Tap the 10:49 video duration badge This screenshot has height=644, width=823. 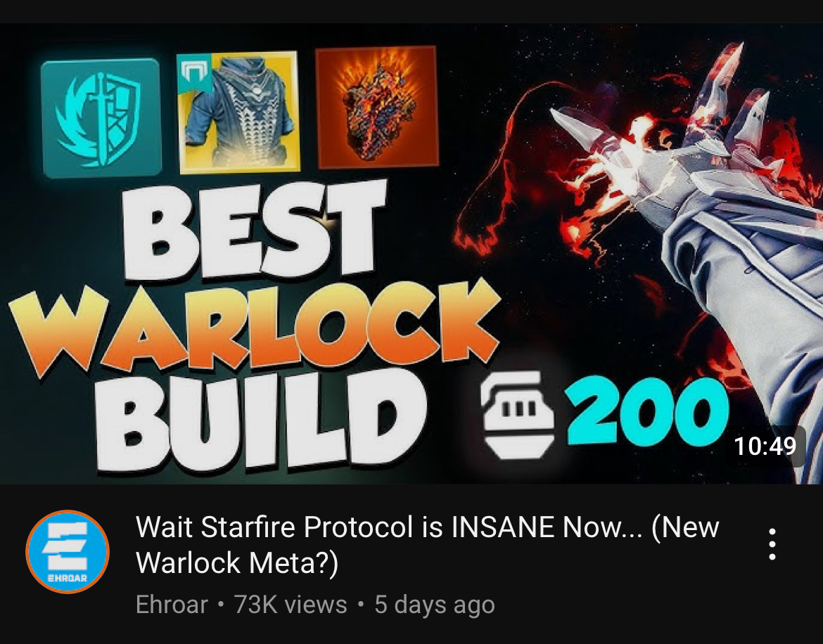[765, 446]
